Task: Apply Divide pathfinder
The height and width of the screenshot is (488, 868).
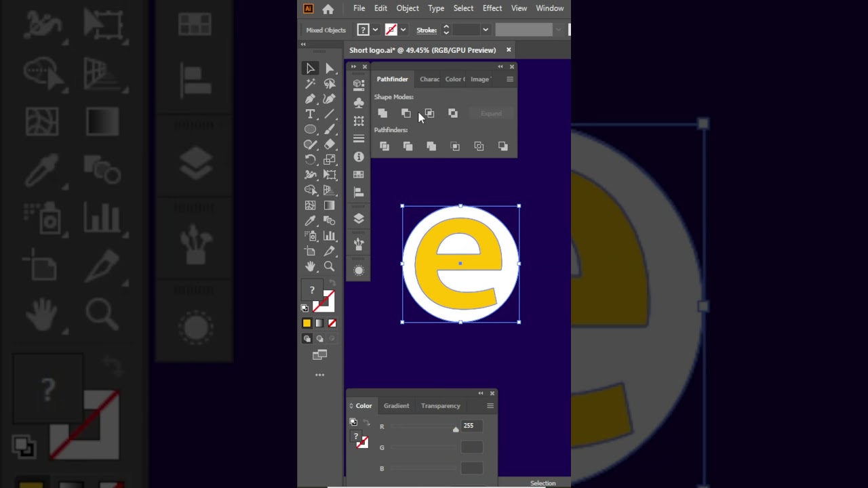Action: pos(384,146)
